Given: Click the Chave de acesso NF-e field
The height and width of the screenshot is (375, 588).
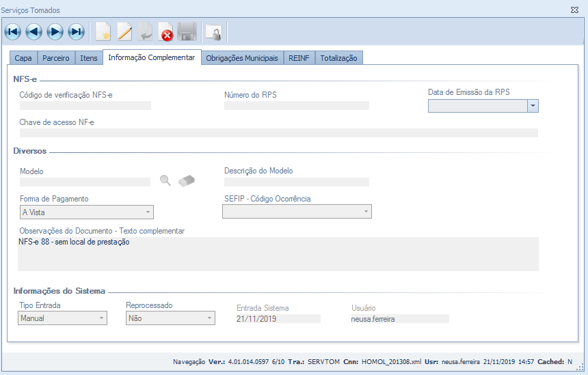Looking at the screenshot, I should 278,133.
